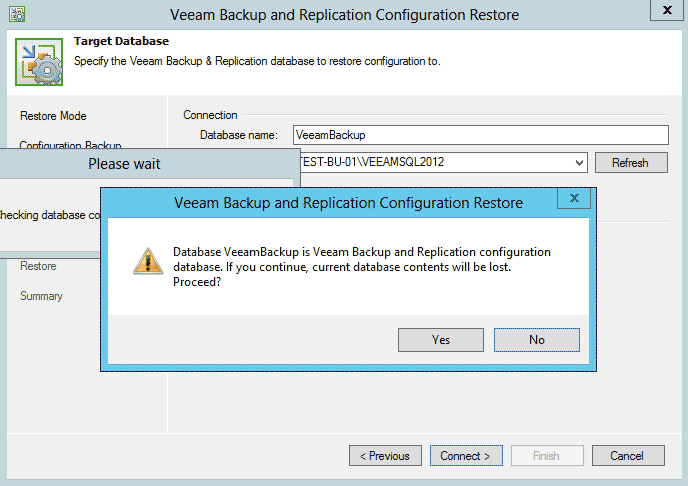Close the confirmation dialog with X
This screenshot has width=688, height=486.
(x=574, y=198)
